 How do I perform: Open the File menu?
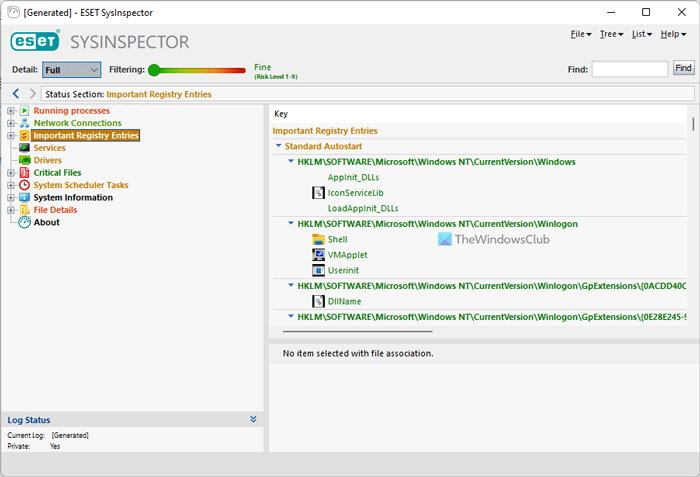(x=581, y=34)
